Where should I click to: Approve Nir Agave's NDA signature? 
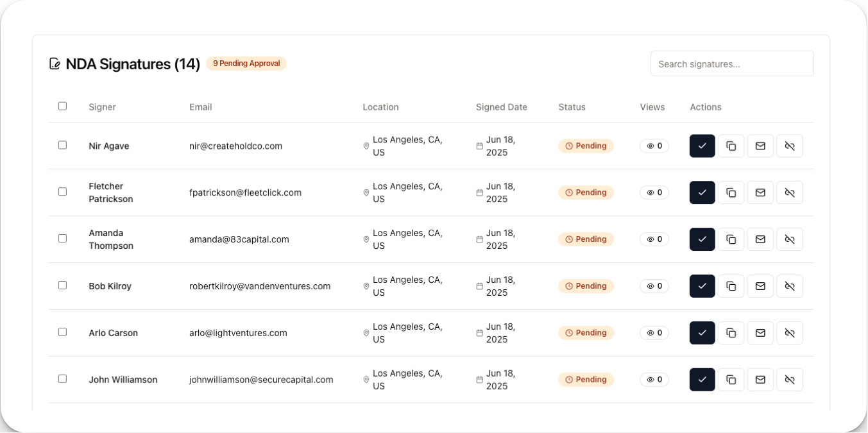pos(702,146)
